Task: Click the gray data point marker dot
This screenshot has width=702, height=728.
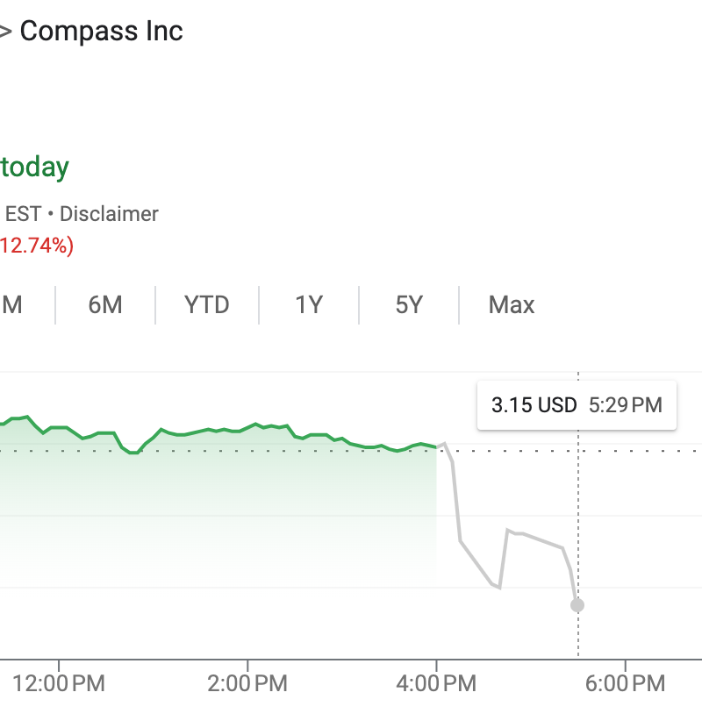Action: coord(577,605)
